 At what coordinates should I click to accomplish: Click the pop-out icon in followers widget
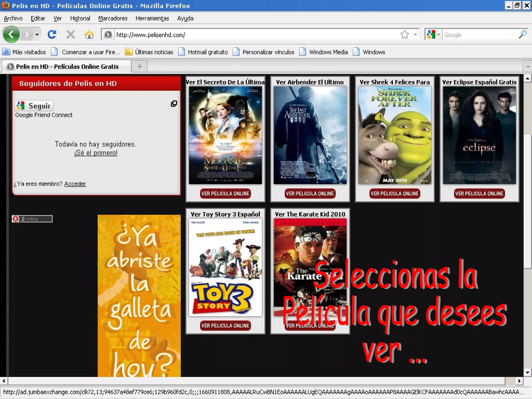point(174,104)
